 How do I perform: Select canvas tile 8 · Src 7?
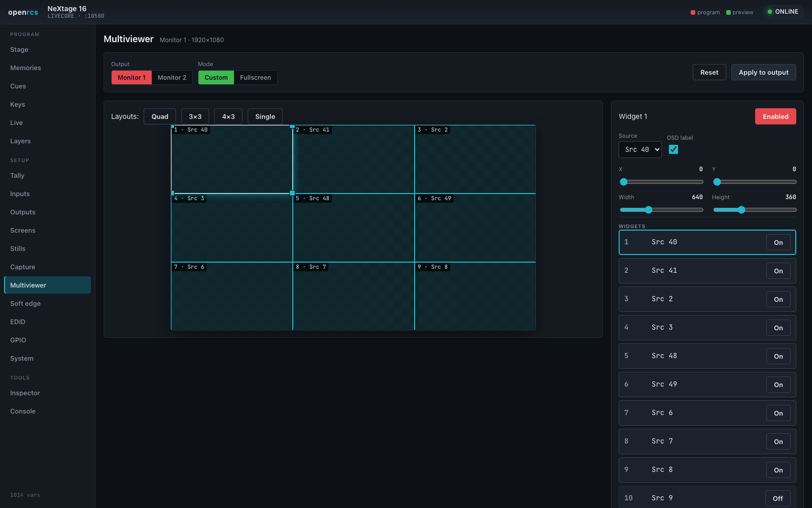(354, 296)
